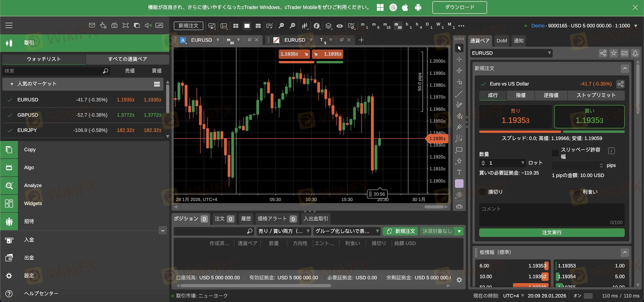Image resolution: width=644 pixels, height=302 pixels.
Task: Open the Algo section in sidebar
Action: point(29,168)
